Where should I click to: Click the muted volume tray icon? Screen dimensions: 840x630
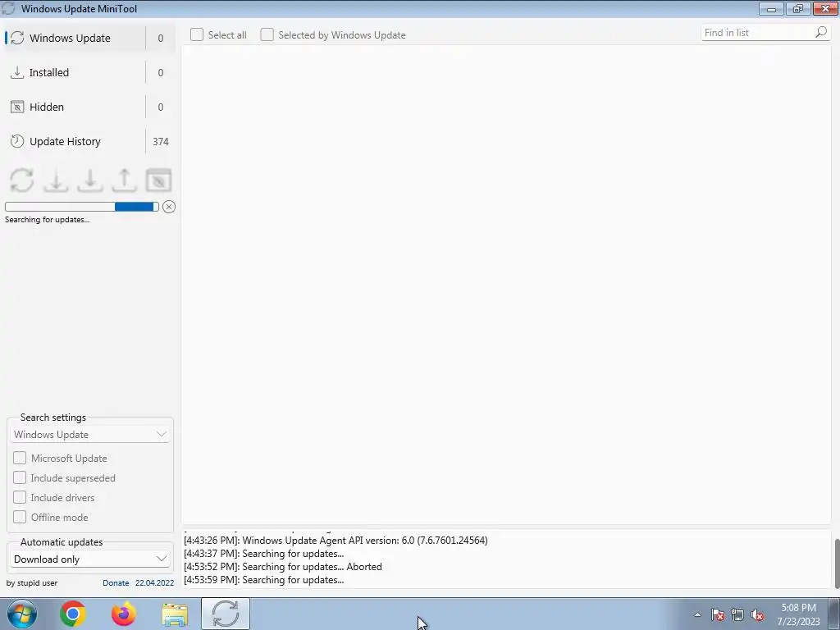tap(757, 614)
